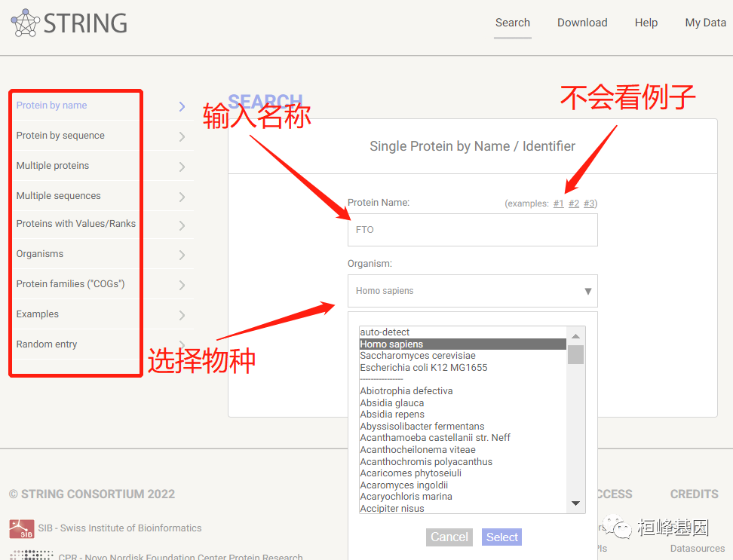
Task: Select auto-detect in organism list
Action: tap(463, 332)
